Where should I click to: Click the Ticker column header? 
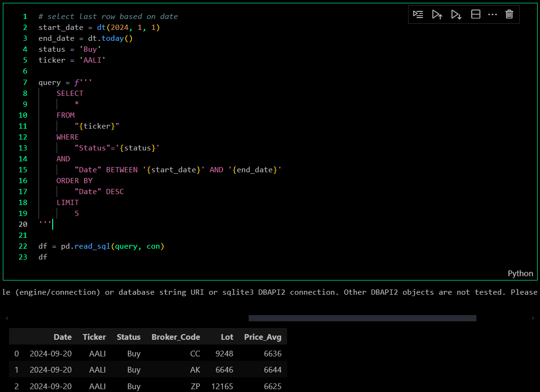[x=94, y=337]
